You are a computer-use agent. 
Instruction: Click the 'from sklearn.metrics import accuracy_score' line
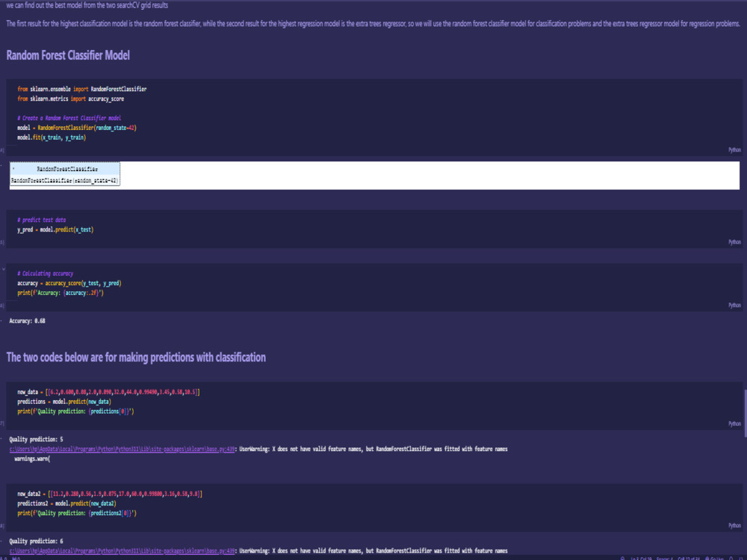[70, 99]
